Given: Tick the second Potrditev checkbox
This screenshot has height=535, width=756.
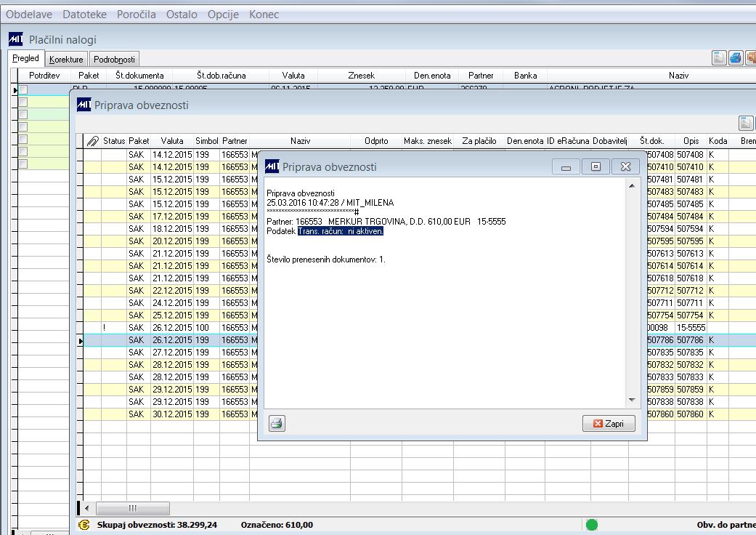Looking at the screenshot, I should coord(23,102).
